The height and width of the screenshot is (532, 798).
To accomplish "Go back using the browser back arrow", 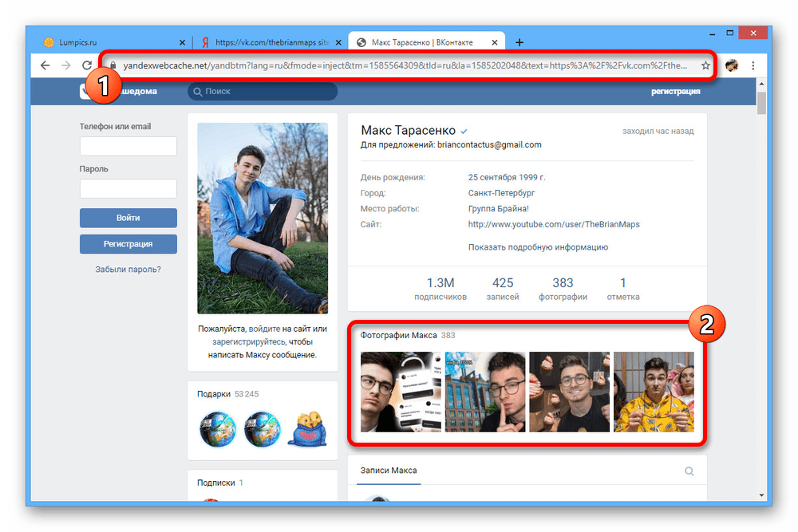I will pyautogui.click(x=45, y=65).
